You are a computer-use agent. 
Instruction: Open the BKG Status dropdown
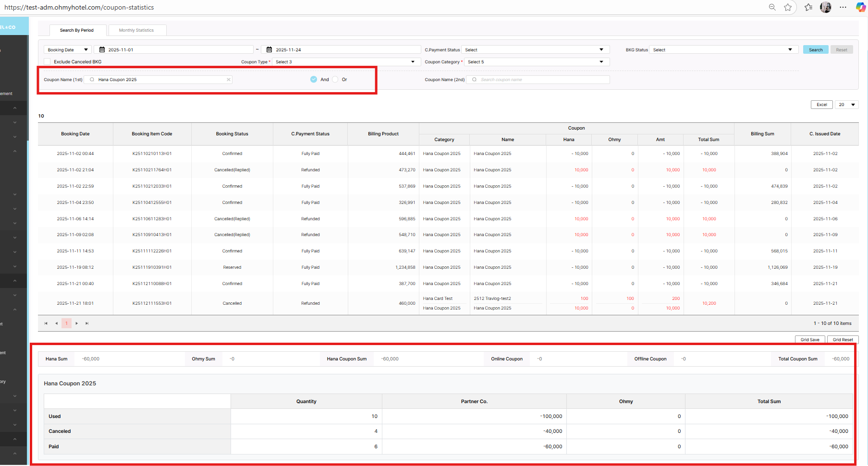[x=723, y=50]
